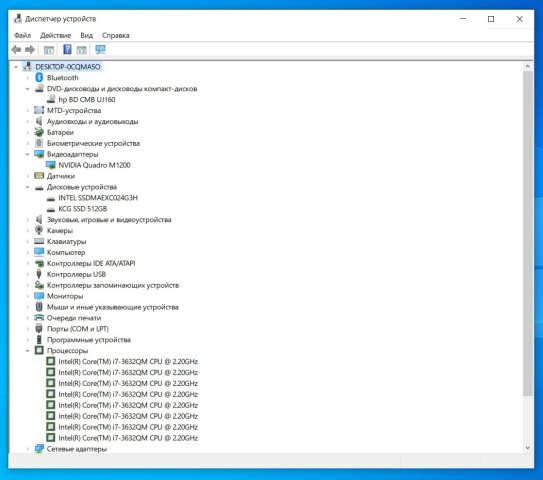Click the MTD-устройства category icon
Screen dimensions: 543x480
point(39,110)
